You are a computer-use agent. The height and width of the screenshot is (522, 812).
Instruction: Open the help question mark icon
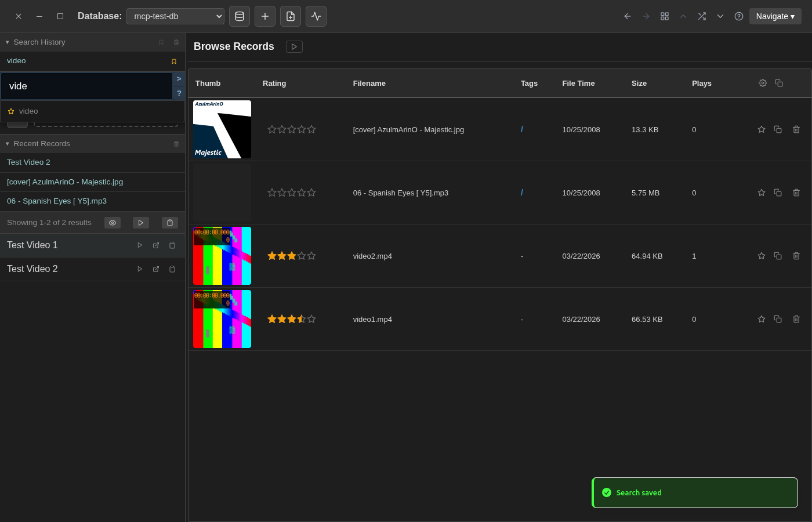pyautogui.click(x=739, y=16)
